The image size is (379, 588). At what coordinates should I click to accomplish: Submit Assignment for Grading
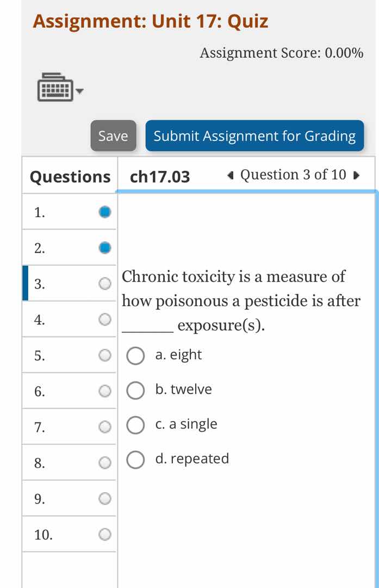[x=254, y=136]
